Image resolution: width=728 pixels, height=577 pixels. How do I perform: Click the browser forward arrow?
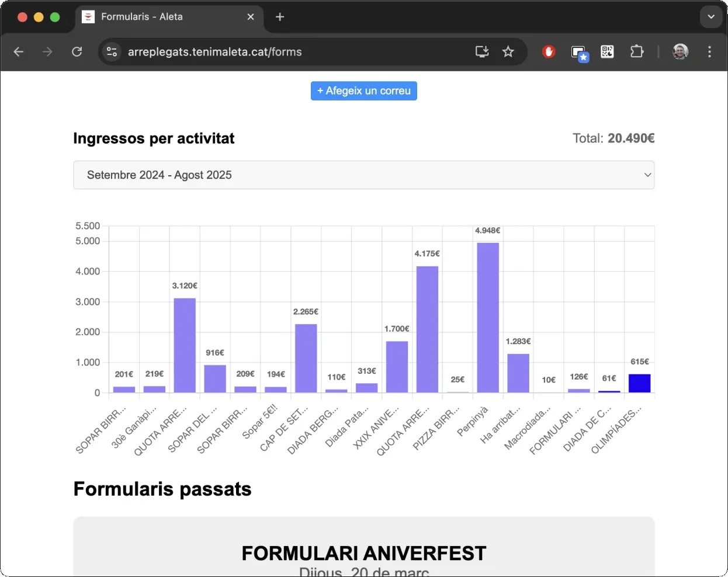point(47,52)
